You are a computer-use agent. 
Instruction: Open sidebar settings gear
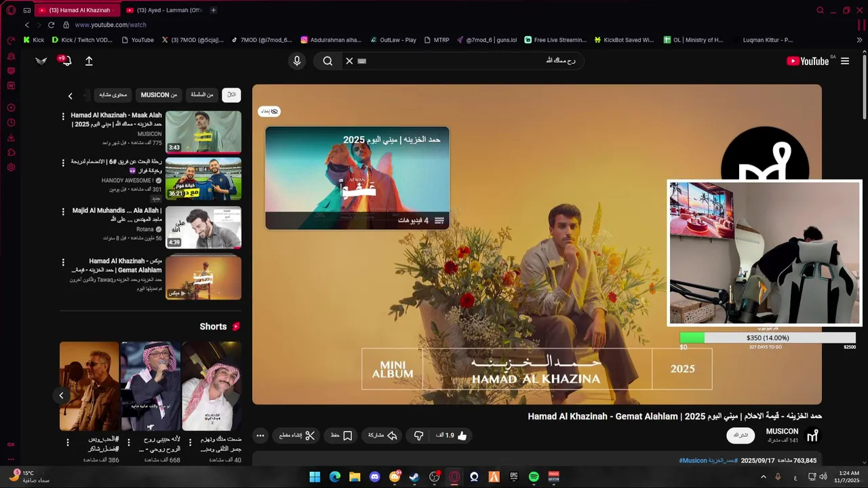pyautogui.click(x=11, y=167)
